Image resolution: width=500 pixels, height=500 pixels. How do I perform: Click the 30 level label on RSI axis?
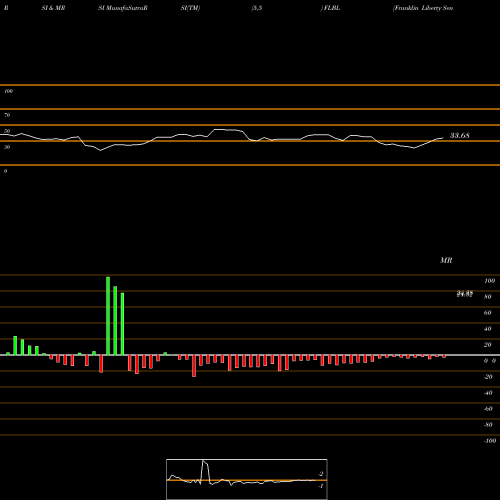pyautogui.click(x=7, y=147)
